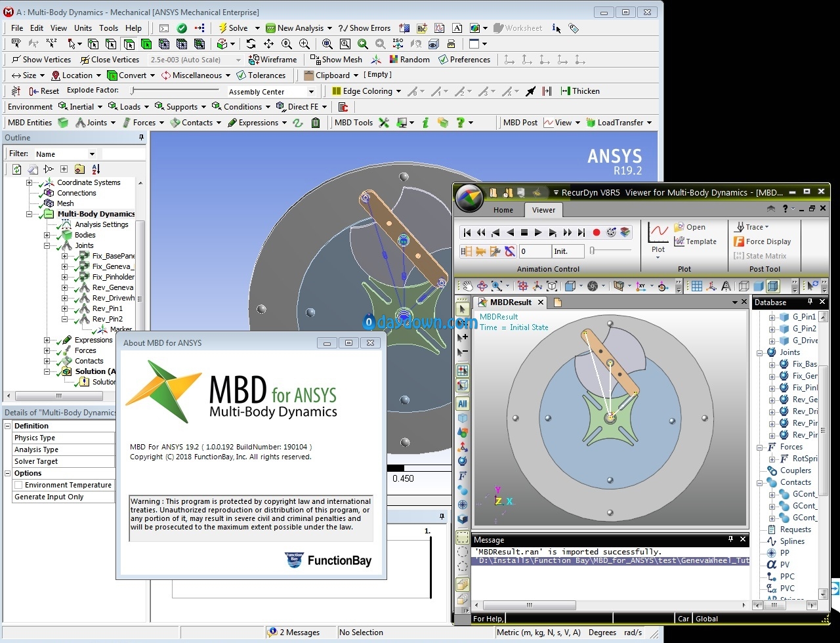The width and height of the screenshot is (840, 643).
Task: Open the 2 Messages status bar entry
Action: (294, 633)
